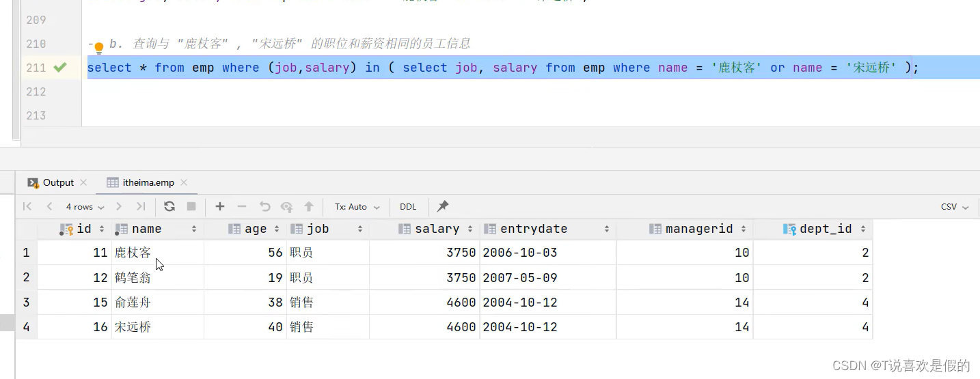Place cursor in the select statement on line 211
Viewport: 980px width, 379px height.
[x=504, y=68]
